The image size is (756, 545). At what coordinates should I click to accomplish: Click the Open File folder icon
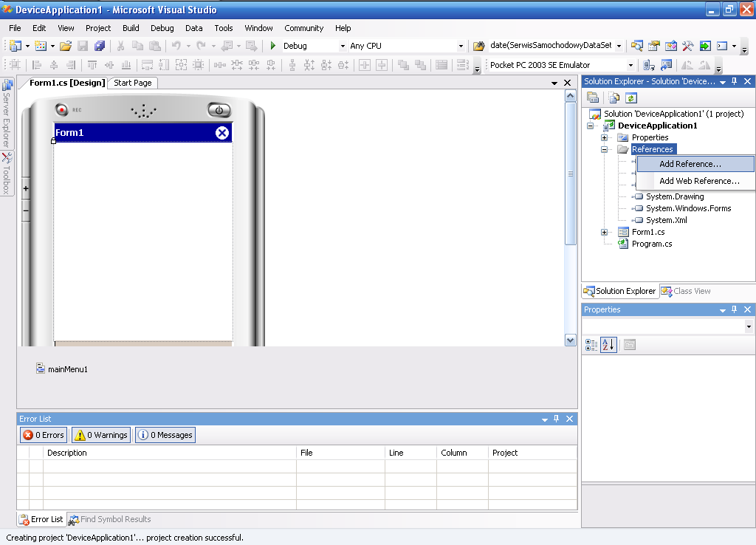click(66, 46)
